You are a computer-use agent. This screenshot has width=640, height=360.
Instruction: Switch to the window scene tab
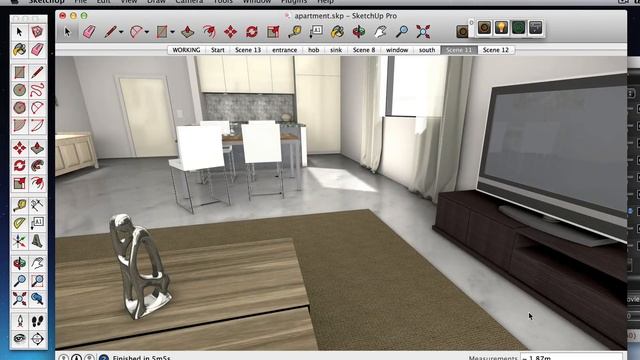pos(397,50)
